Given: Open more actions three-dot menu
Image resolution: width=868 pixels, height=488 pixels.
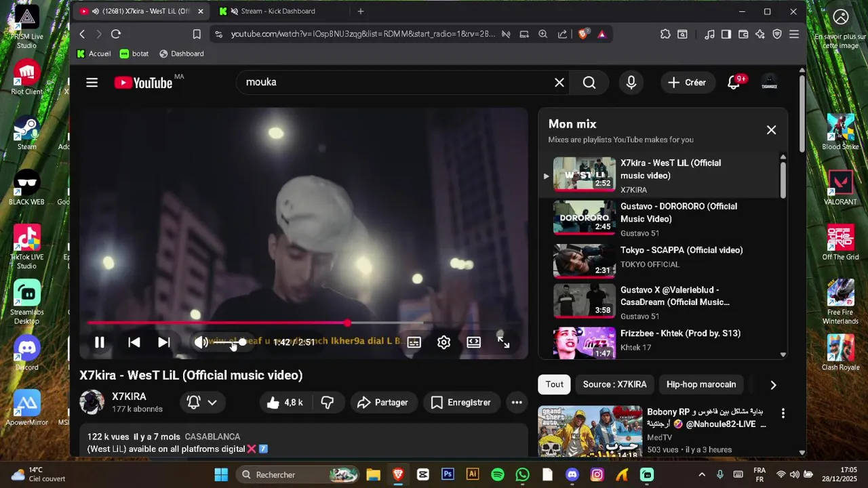Looking at the screenshot, I should click(517, 403).
